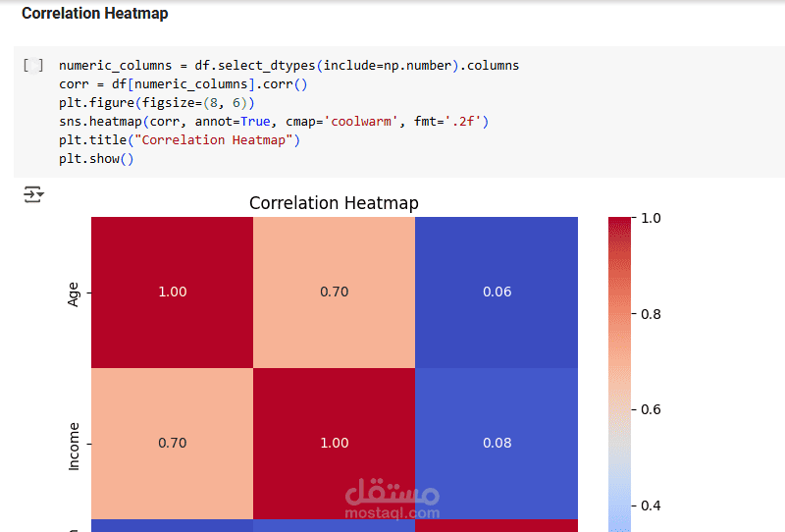Click the 0.08 blue heatmap cell
Image resolution: width=785 pixels, height=532 pixels.
[x=497, y=444]
